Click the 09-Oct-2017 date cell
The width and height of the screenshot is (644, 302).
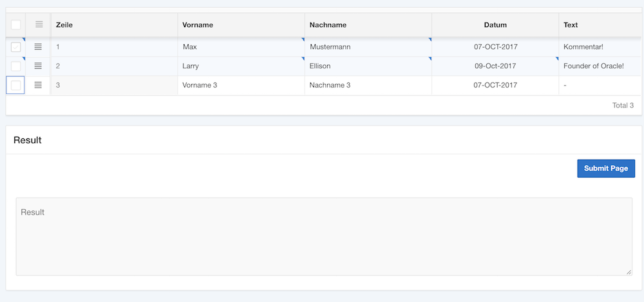(495, 66)
